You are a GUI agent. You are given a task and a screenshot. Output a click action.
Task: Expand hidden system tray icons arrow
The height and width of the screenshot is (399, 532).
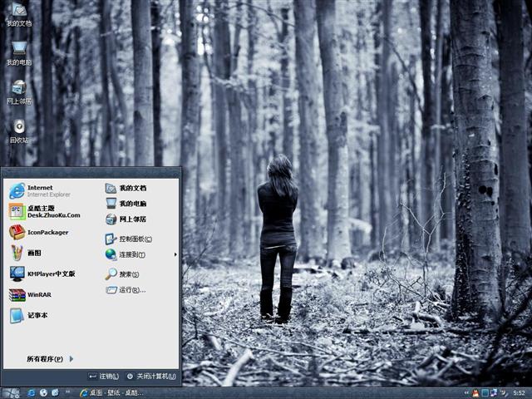click(466, 393)
